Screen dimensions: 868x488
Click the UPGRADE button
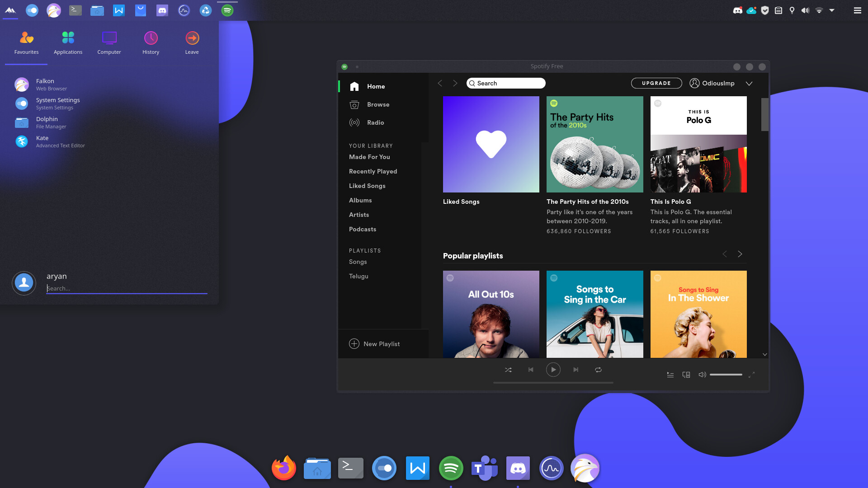click(x=656, y=83)
